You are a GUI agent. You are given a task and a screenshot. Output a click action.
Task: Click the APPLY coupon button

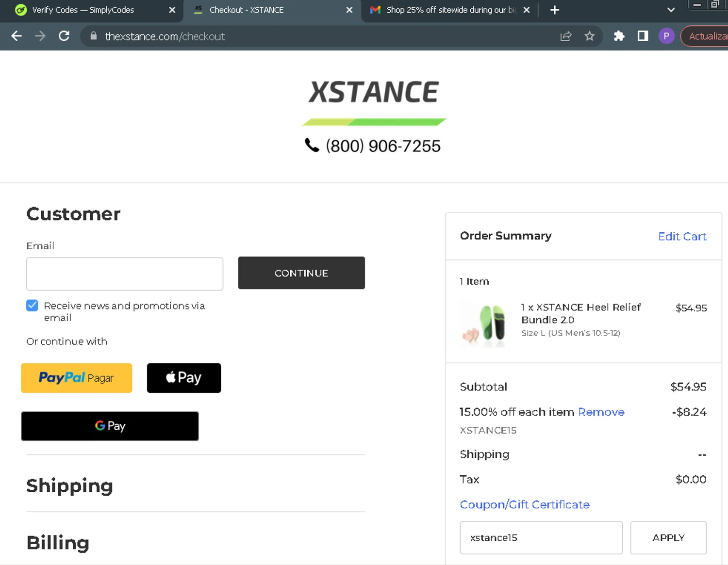tap(668, 537)
